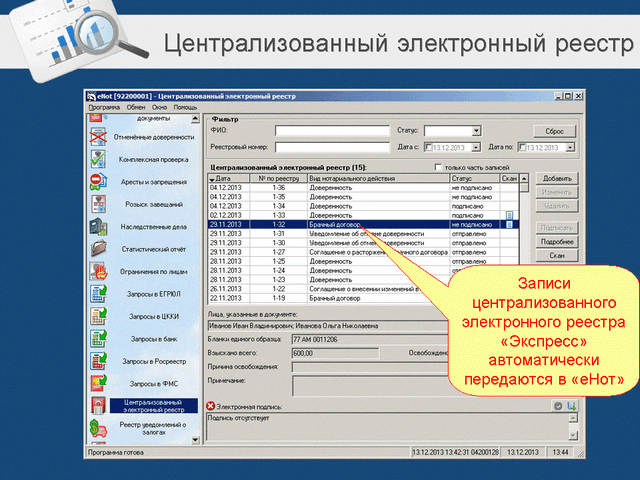Open the Дата с calendar dropdown arrow
This screenshot has height=480, width=640.
pos(478,147)
